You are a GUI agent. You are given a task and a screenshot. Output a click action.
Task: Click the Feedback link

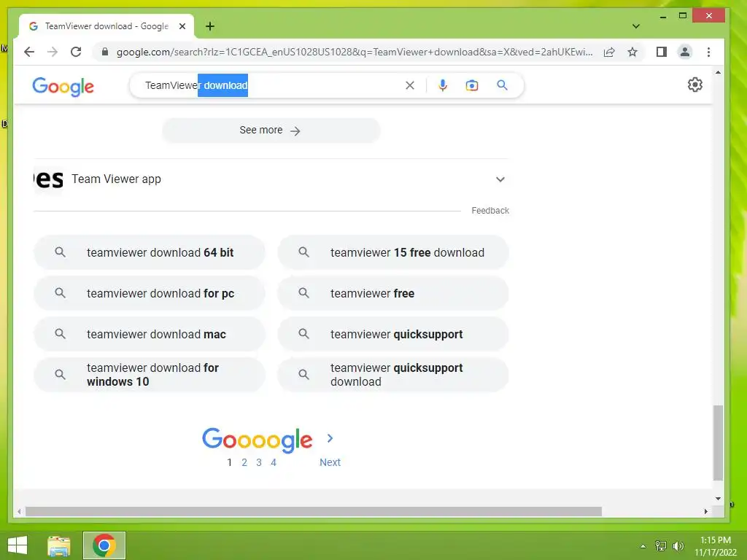[490, 211]
